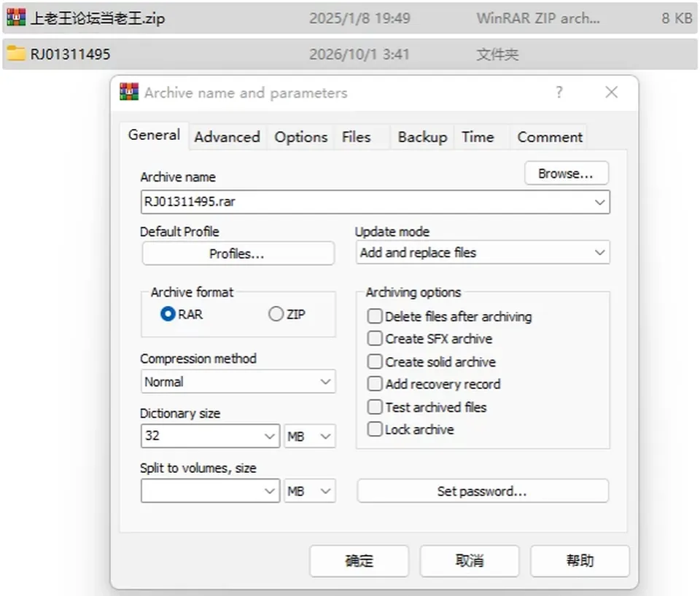Open the Profiles... button

pos(238,254)
